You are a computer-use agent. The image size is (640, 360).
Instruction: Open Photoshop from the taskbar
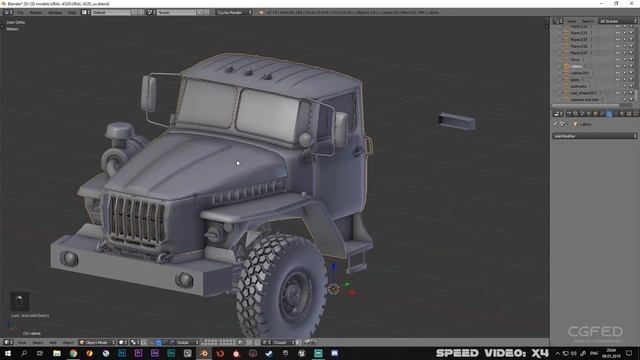tap(122, 353)
